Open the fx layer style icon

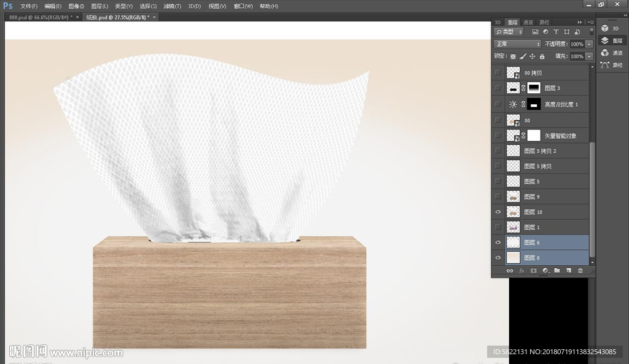(522, 270)
